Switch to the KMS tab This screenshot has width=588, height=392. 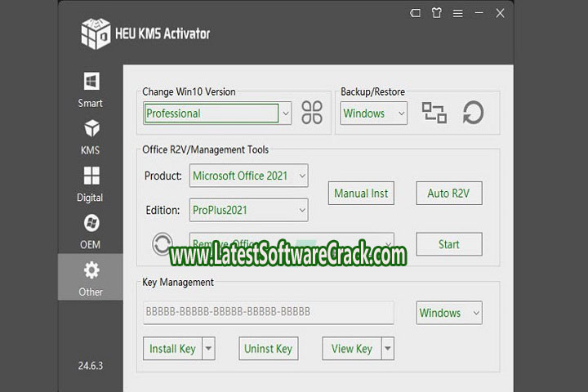tap(91, 137)
